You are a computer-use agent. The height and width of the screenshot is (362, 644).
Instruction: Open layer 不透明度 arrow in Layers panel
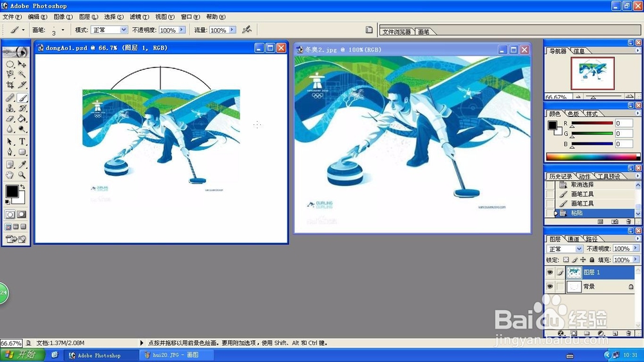pos(636,249)
